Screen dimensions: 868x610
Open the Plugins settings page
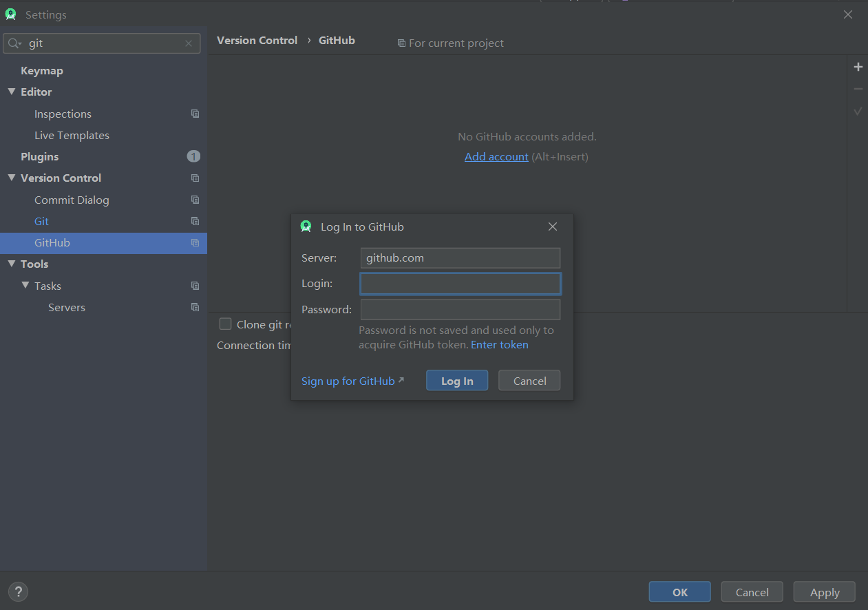pyautogui.click(x=40, y=156)
